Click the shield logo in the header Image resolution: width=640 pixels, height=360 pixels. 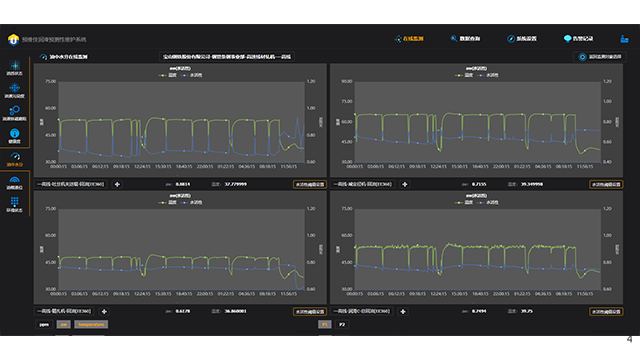coord(13,39)
